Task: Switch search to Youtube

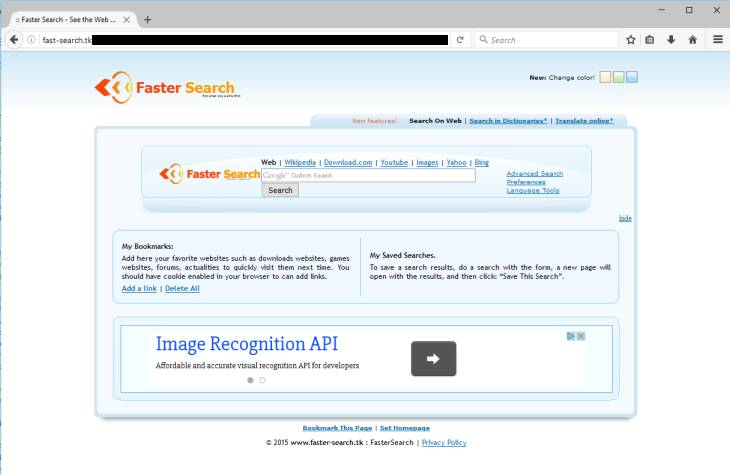Action: (394, 163)
